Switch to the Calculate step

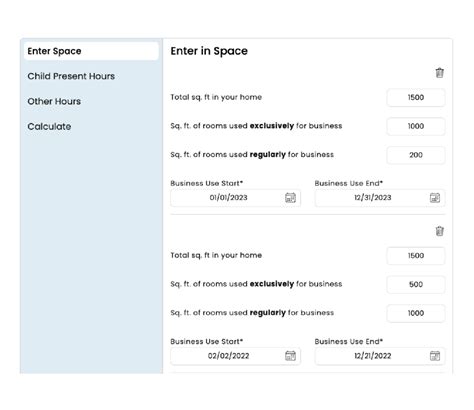point(49,127)
